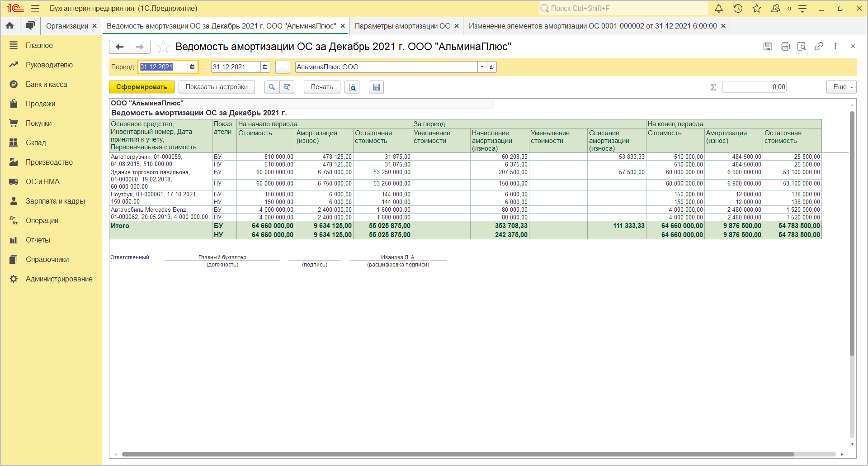Click the notifications bell icon

[x=719, y=9]
